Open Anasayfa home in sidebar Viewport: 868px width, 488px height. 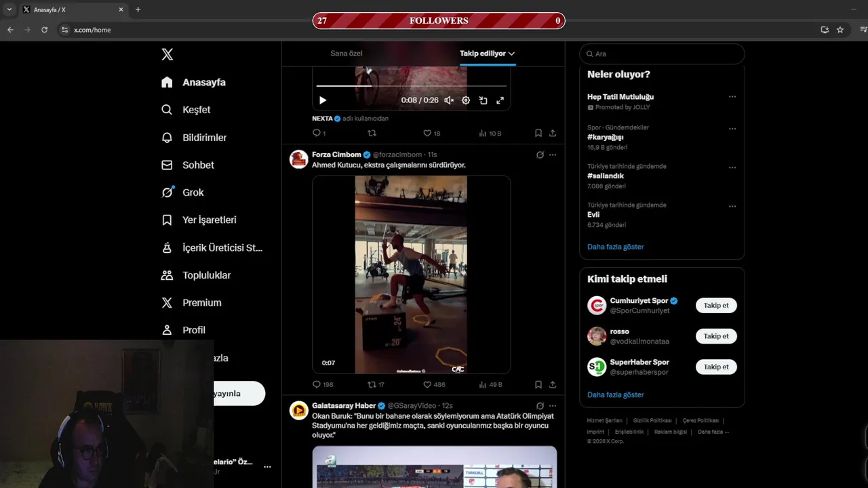click(193, 82)
